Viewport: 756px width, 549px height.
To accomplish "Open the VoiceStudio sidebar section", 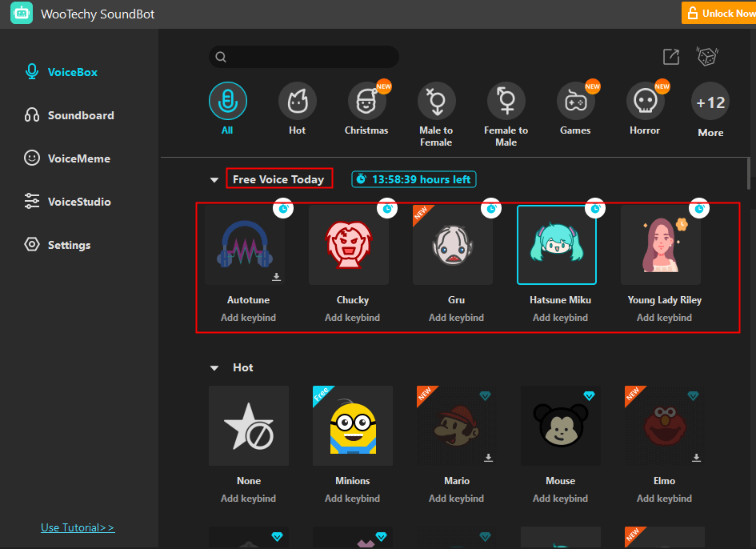I will tap(78, 202).
